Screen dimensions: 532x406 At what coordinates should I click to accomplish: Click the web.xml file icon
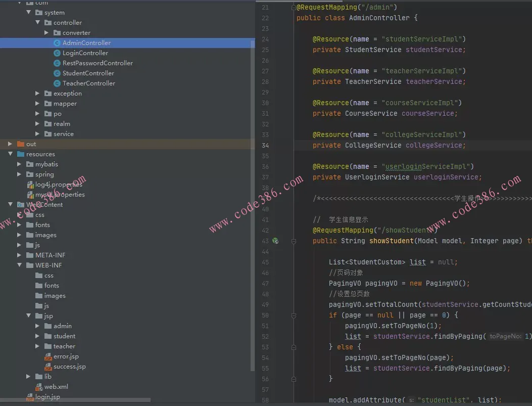coord(39,387)
